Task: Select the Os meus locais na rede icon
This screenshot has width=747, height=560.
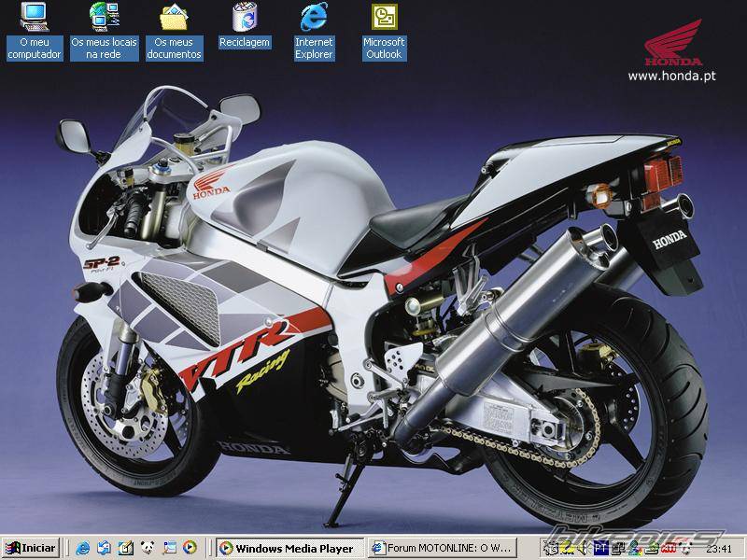Action: point(105,32)
